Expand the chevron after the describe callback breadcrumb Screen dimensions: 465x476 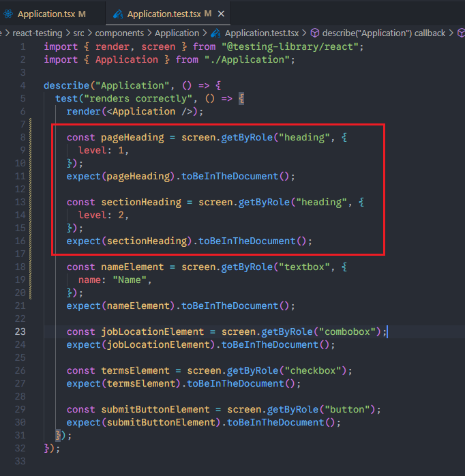pyautogui.click(x=455, y=33)
